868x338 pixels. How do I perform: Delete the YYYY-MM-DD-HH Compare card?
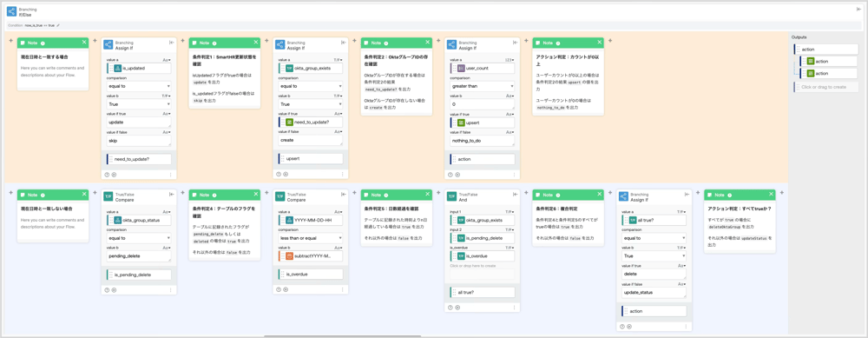pyautogui.click(x=286, y=290)
